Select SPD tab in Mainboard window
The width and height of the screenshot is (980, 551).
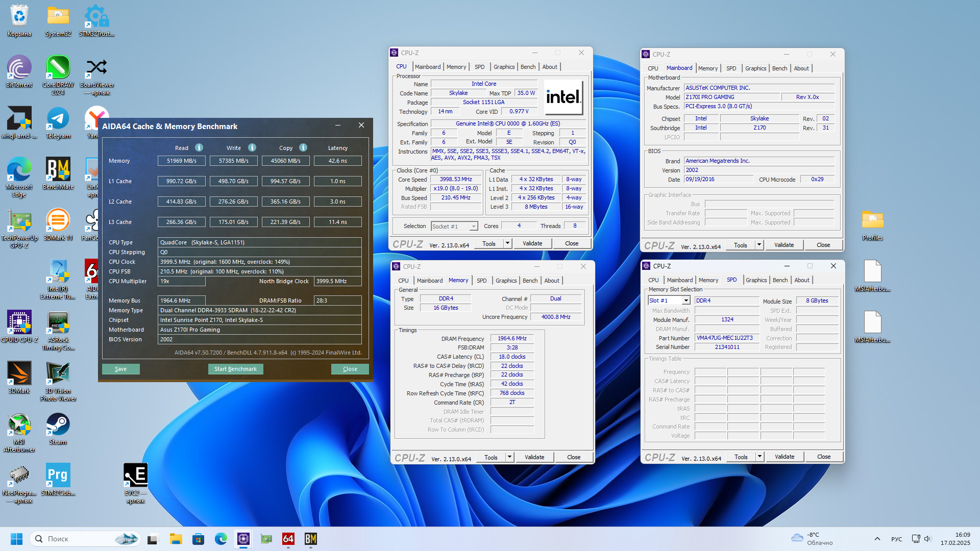(x=731, y=68)
